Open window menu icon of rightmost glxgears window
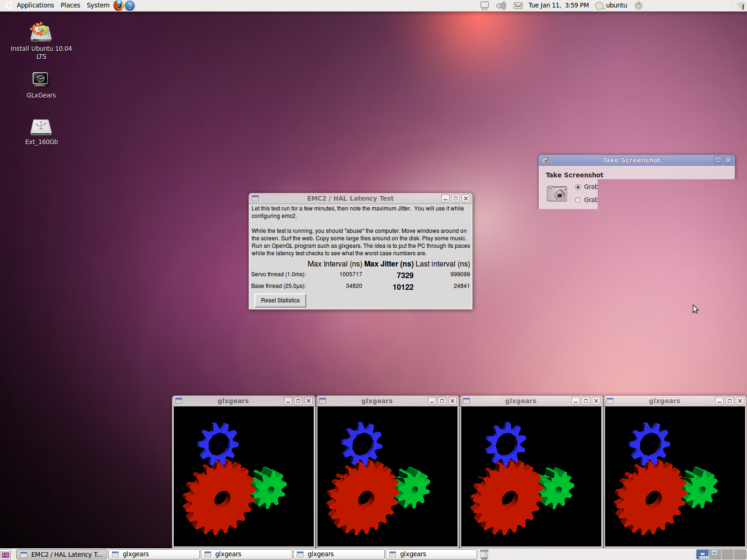This screenshot has width=747, height=560. click(610, 401)
